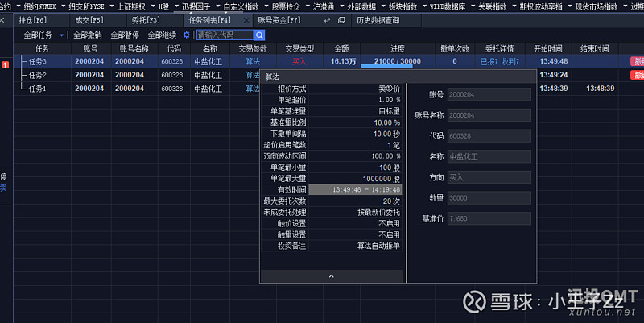Click the swap arrows icon after 账号资金 tab
This screenshot has width=644, height=323.
[327, 20]
